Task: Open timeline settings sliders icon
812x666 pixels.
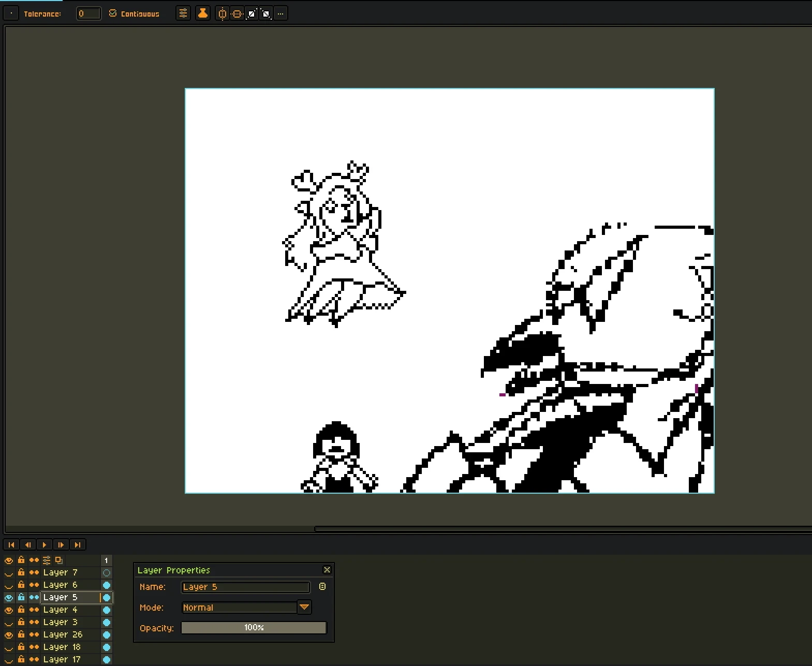Action: [47, 560]
